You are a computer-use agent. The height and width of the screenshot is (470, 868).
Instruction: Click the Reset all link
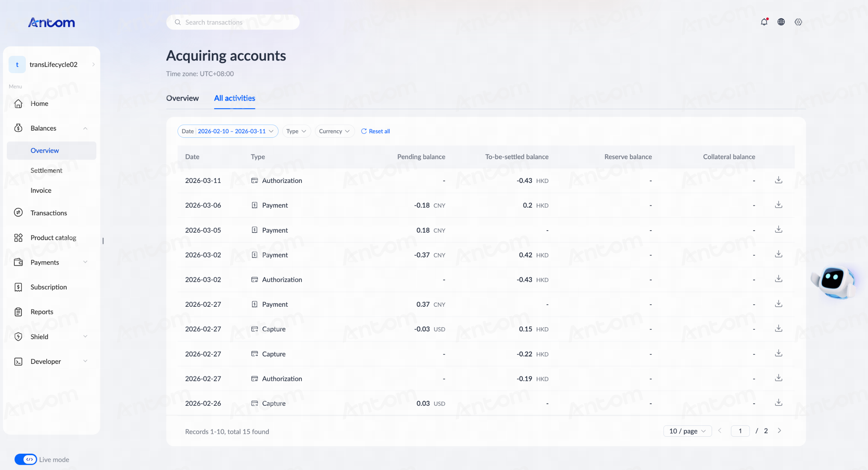click(375, 131)
